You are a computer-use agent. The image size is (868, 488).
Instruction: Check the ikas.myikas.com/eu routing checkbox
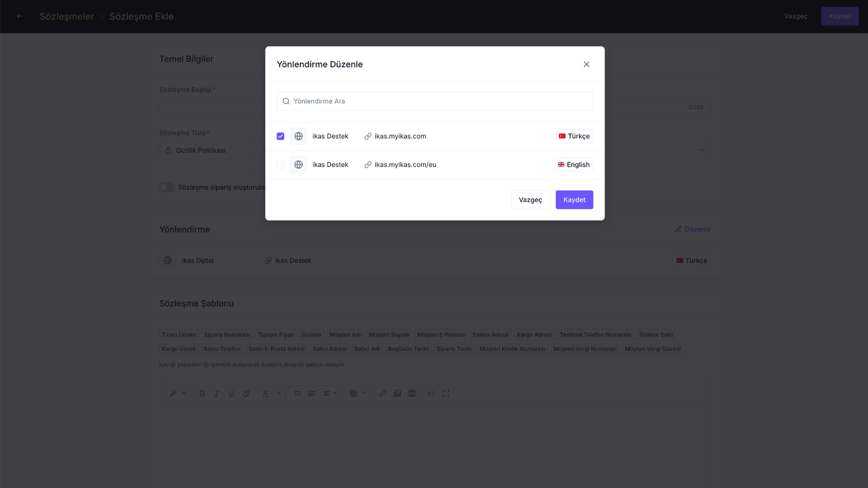coord(280,164)
